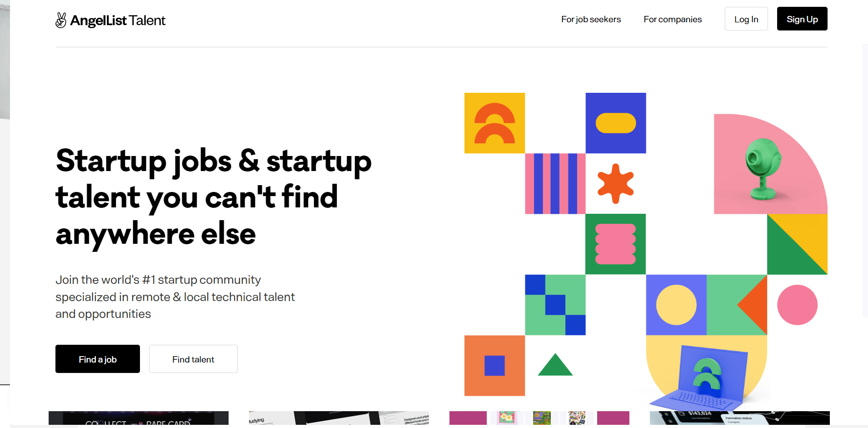Image resolution: width=868 pixels, height=428 pixels.
Task: Open the magenta thumbnail with pixel art
Action: point(539,418)
